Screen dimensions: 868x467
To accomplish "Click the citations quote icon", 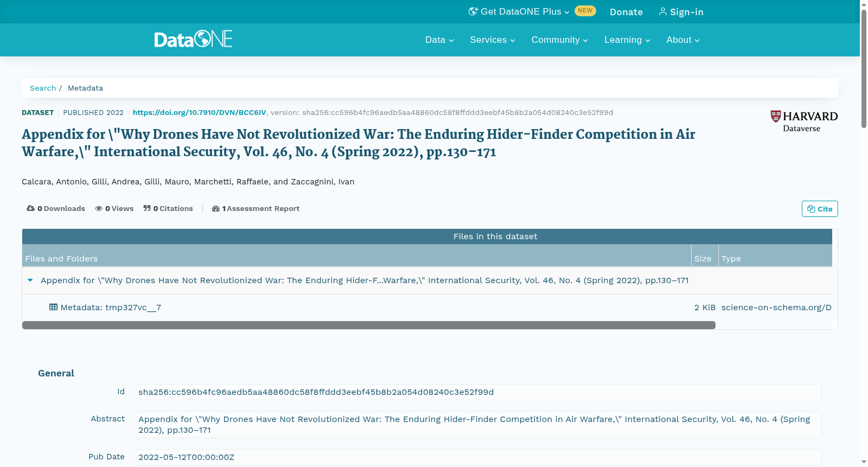I will click(147, 208).
